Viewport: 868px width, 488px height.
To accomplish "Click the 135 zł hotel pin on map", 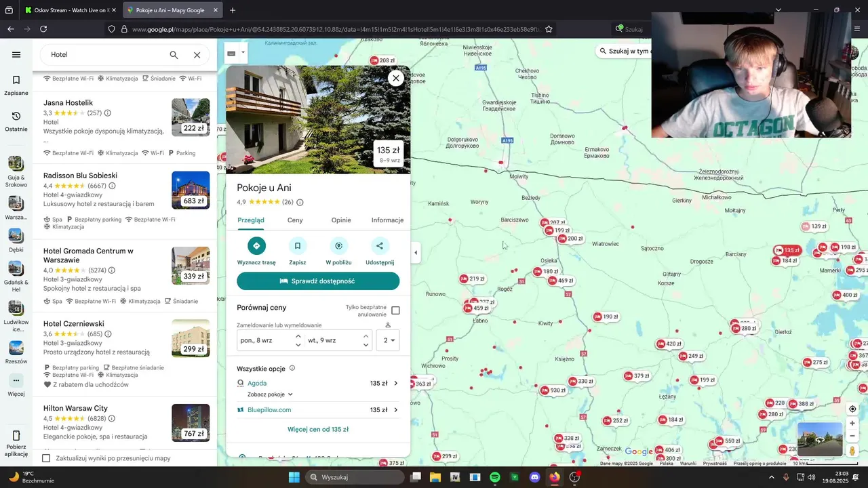I will pyautogui.click(x=788, y=250).
